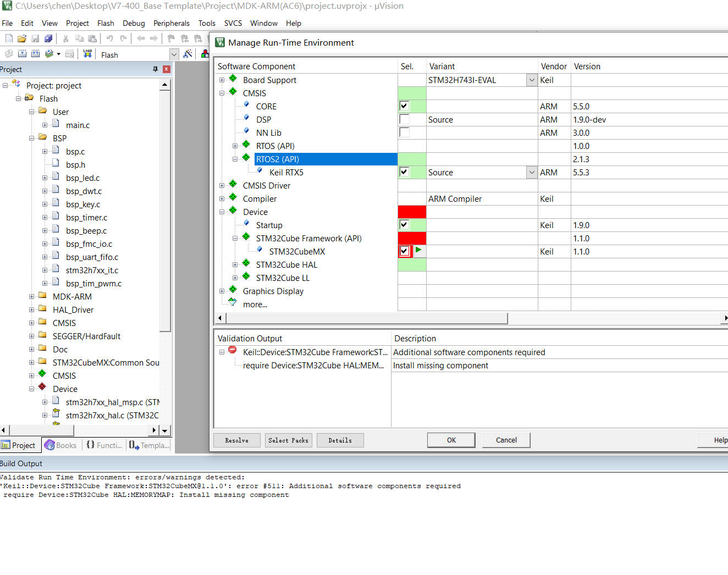Expand the CMSIS Driver component
The height and width of the screenshot is (575, 728).
tap(222, 185)
